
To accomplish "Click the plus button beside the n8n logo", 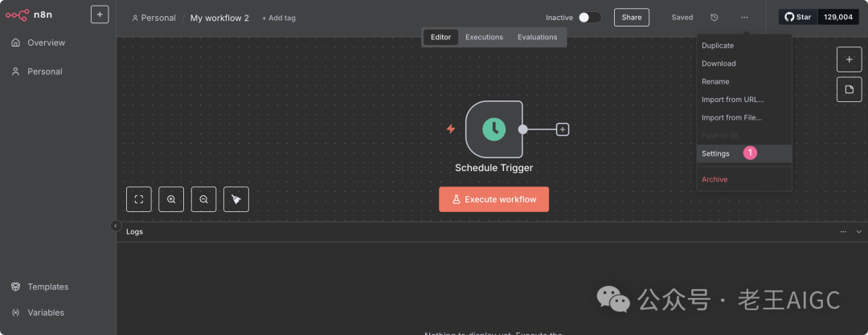I will [x=100, y=14].
